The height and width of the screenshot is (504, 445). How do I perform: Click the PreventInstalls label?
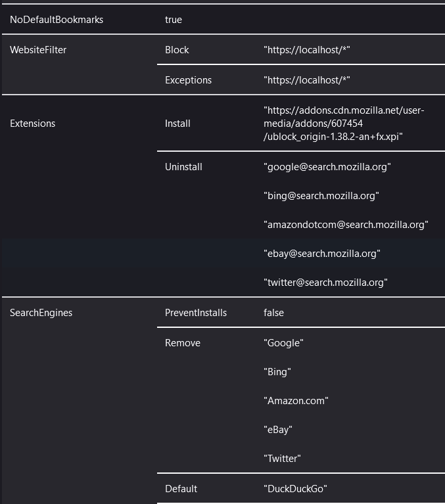point(196,313)
